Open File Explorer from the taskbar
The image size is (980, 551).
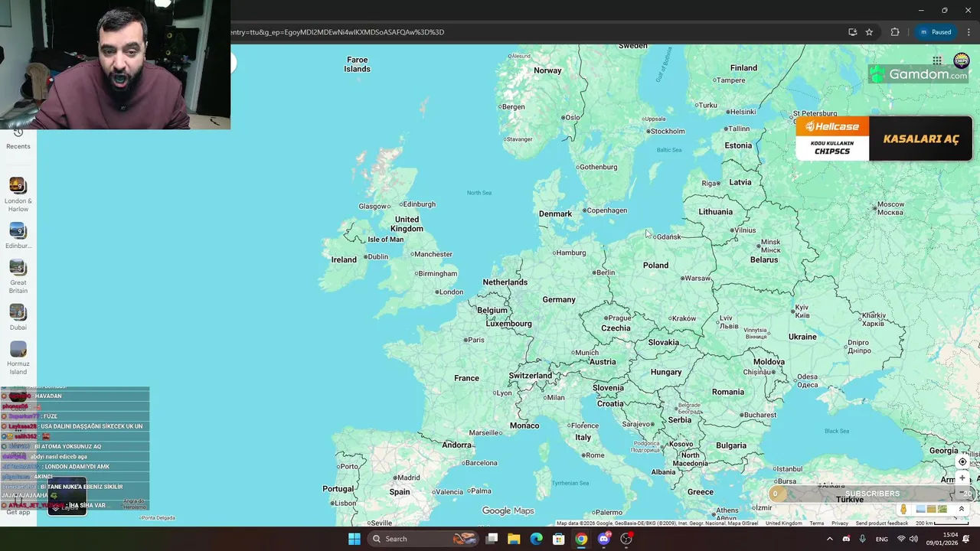(514, 539)
